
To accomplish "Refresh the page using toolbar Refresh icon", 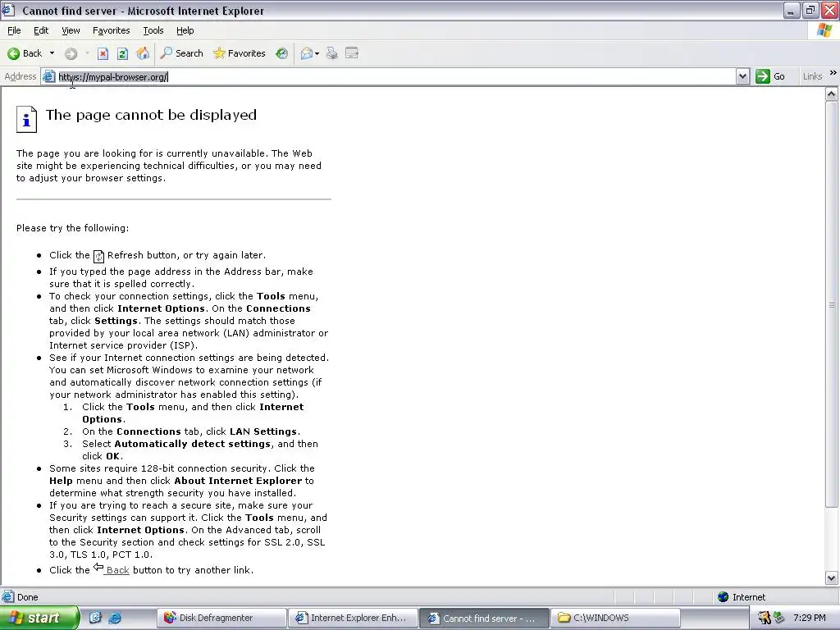I will click(122, 53).
